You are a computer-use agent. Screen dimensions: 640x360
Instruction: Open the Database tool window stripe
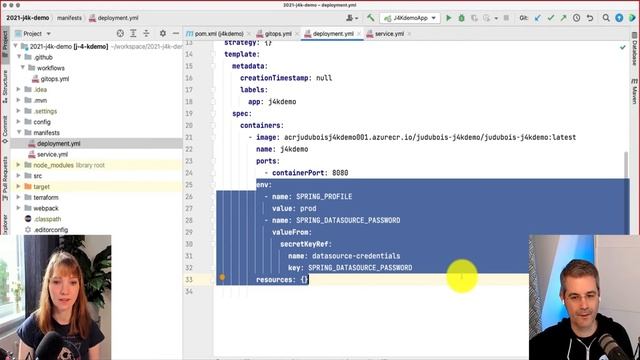[635, 49]
